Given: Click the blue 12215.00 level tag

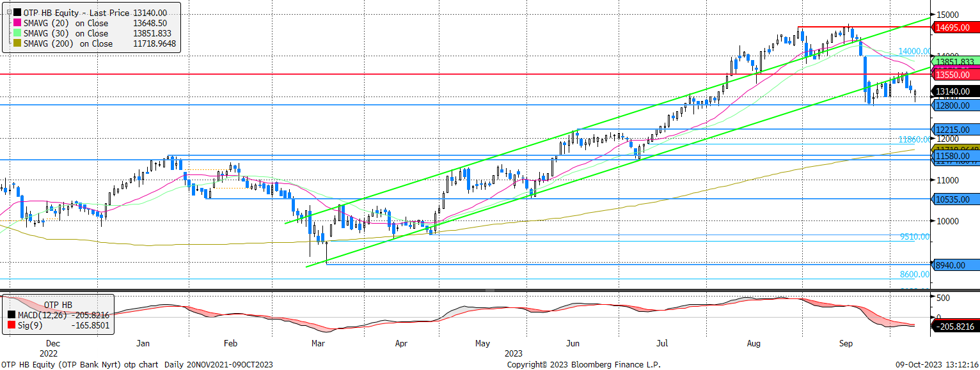Looking at the screenshot, I should coord(955,130).
